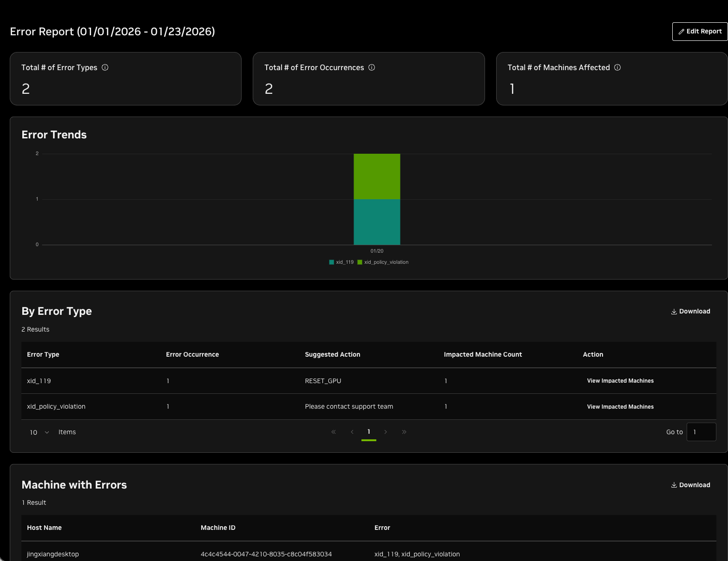The image size is (728, 561).
Task: Click info icon beside Total Error Types
Action: click(x=105, y=67)
